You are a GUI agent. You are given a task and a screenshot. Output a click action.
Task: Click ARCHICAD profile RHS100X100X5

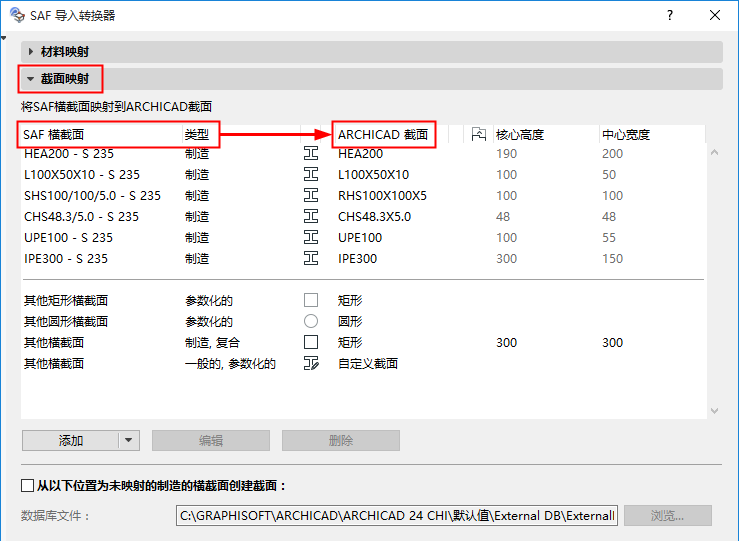click(x=382, y=195)
